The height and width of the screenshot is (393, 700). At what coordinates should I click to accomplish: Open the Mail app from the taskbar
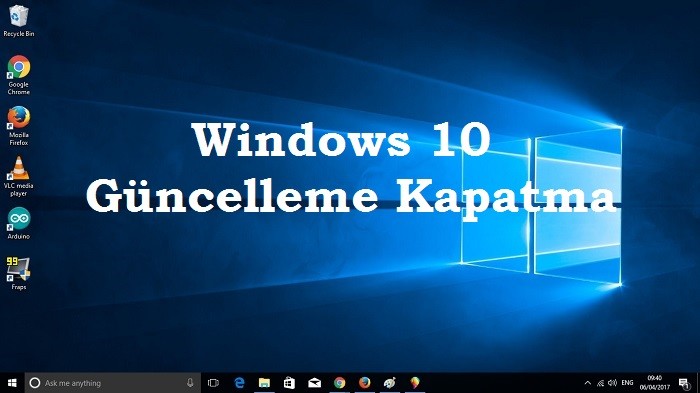(314, 383)
